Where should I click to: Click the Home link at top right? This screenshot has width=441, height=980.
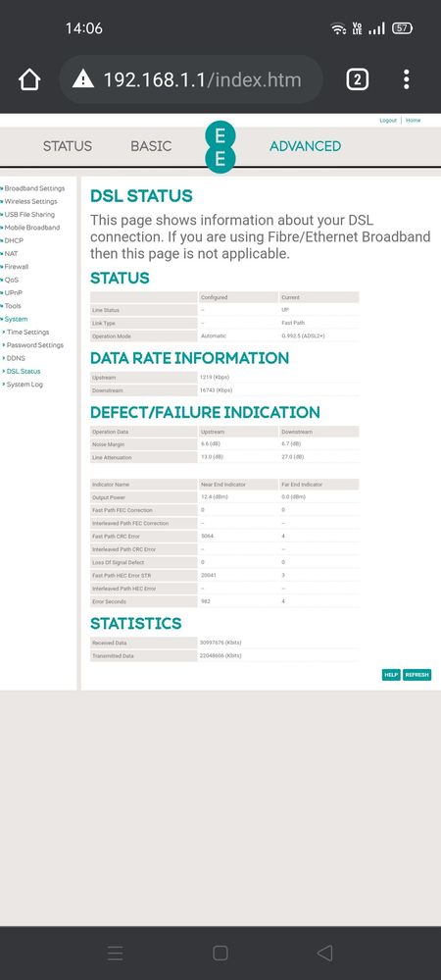(413, 120)
